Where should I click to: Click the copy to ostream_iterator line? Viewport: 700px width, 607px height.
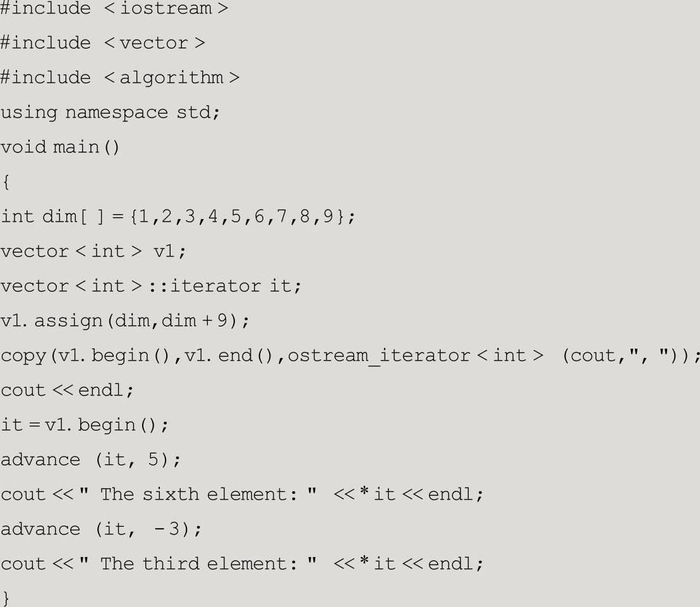click(350, 356)
